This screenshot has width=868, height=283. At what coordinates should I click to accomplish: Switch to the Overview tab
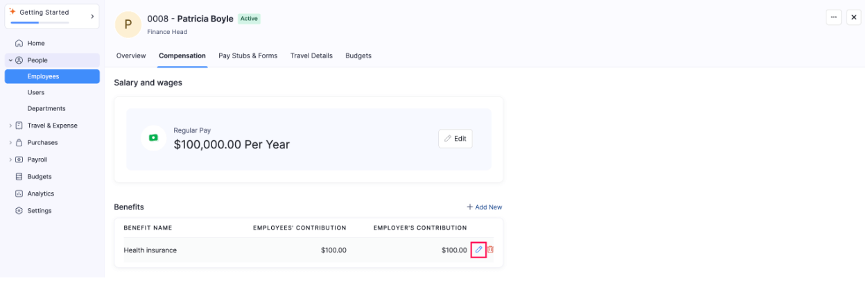131,55
